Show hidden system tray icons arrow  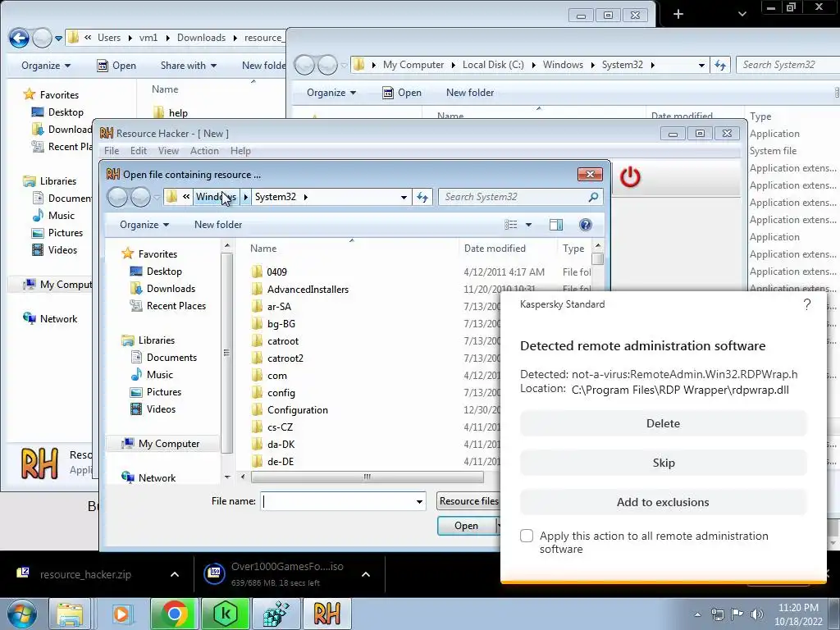point(697,614)
